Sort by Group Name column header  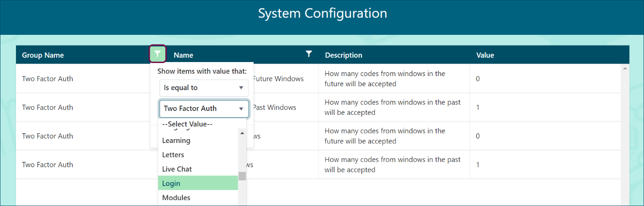(43, 55)
